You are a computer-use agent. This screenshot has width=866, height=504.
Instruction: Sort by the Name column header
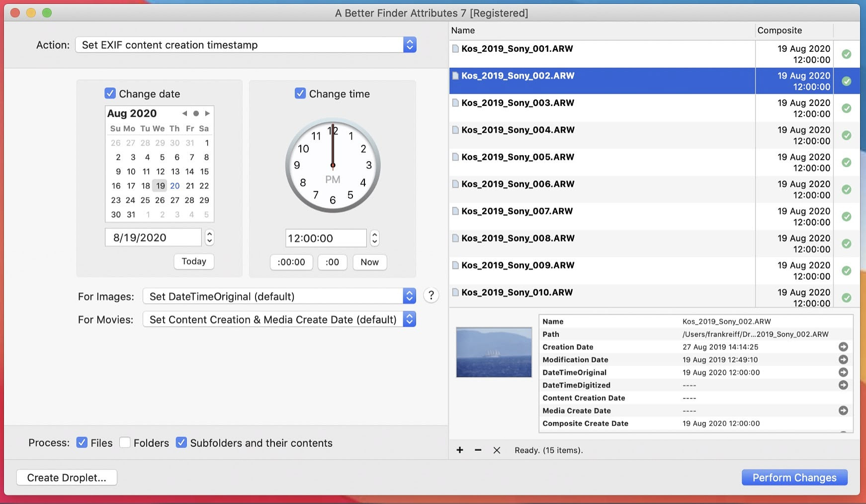coord(602,30)
